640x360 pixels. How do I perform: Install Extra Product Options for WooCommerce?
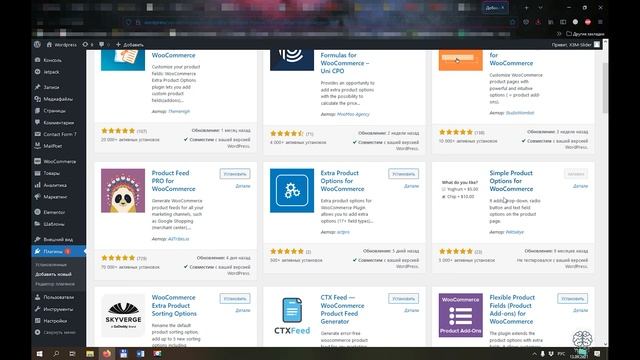404,174
